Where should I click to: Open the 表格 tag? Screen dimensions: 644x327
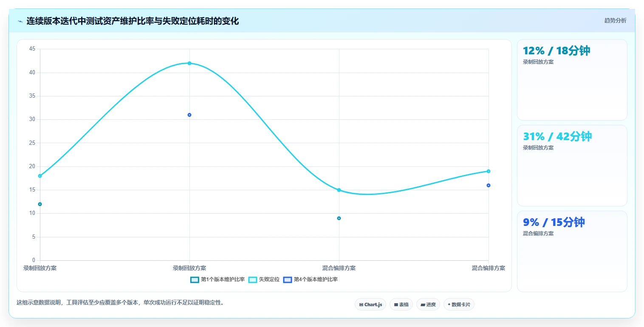click(x=401, y=304)
